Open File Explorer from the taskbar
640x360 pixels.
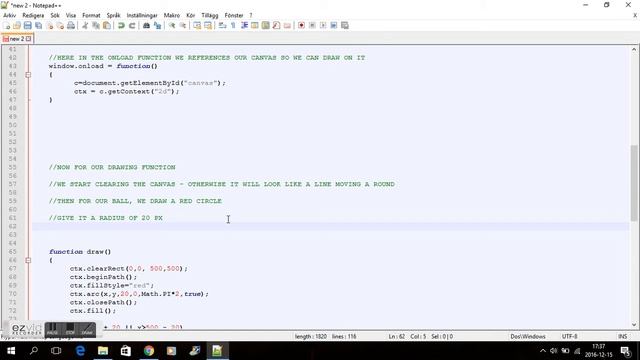103,351
